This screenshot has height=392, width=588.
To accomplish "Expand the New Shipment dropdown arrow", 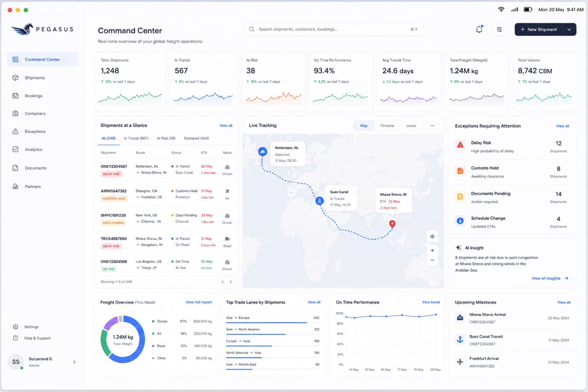I will [x=569, y=29].
